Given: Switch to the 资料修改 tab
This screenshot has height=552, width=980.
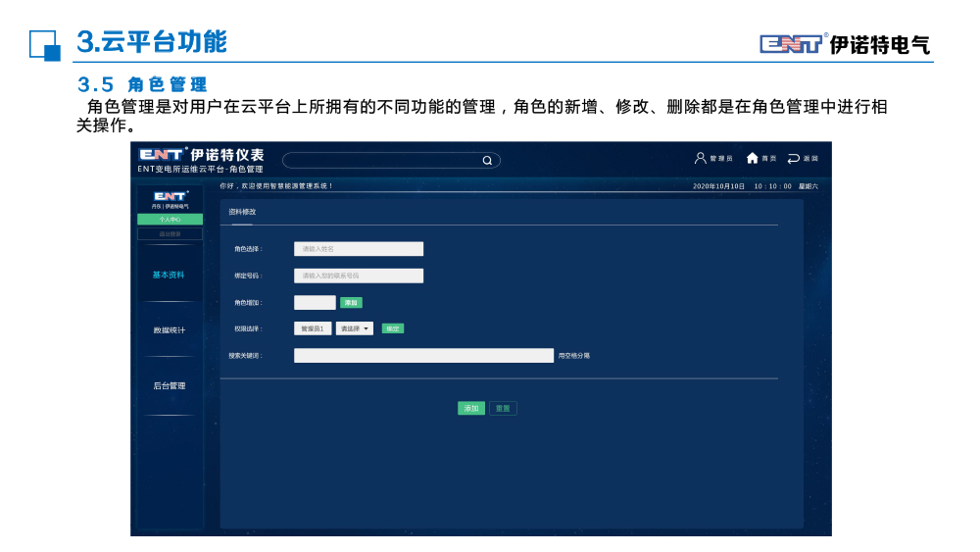Looking at the screenshot, I should coord(242,212).
